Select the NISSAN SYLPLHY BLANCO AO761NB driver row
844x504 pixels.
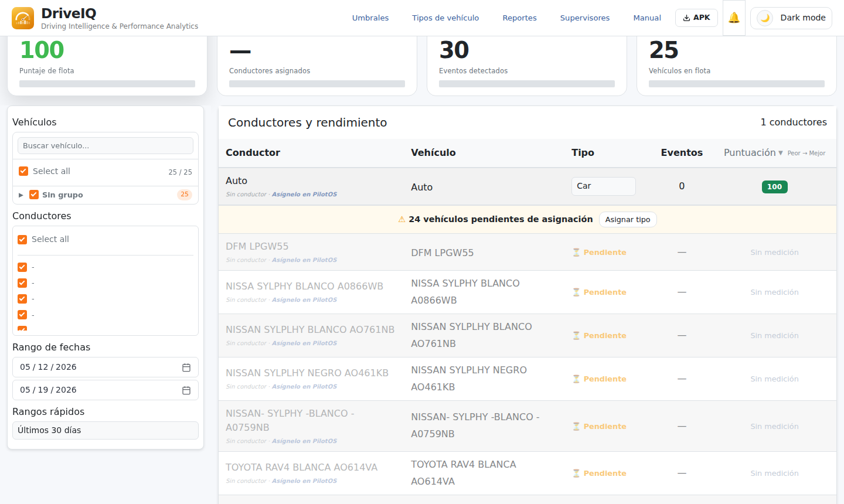(x=527, y=336)
